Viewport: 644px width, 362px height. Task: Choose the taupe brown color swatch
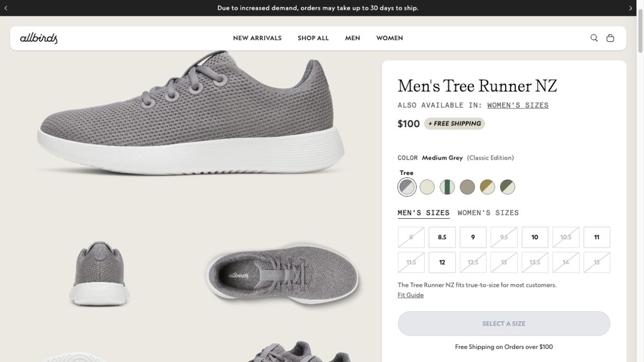tap(467, 187)
